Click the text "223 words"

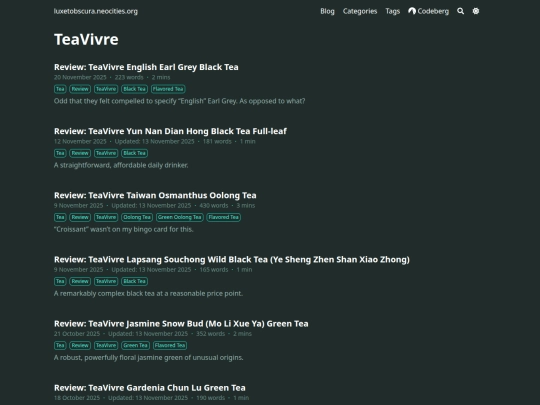coord(129,77)
